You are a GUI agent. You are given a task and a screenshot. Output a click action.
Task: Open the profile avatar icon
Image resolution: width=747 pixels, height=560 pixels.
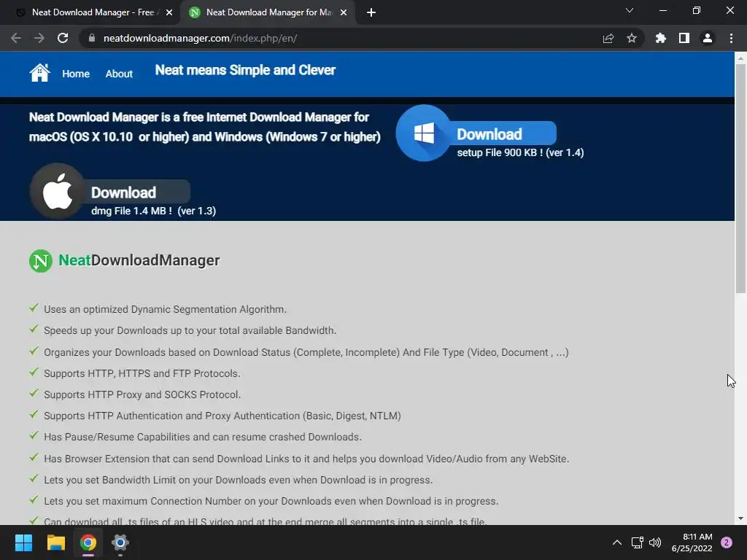708,38
